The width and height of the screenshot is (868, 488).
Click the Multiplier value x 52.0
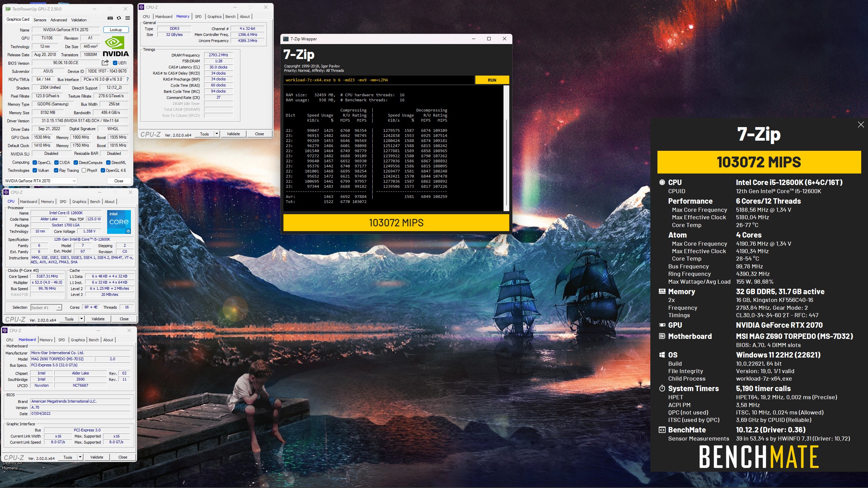coord(47,282)
